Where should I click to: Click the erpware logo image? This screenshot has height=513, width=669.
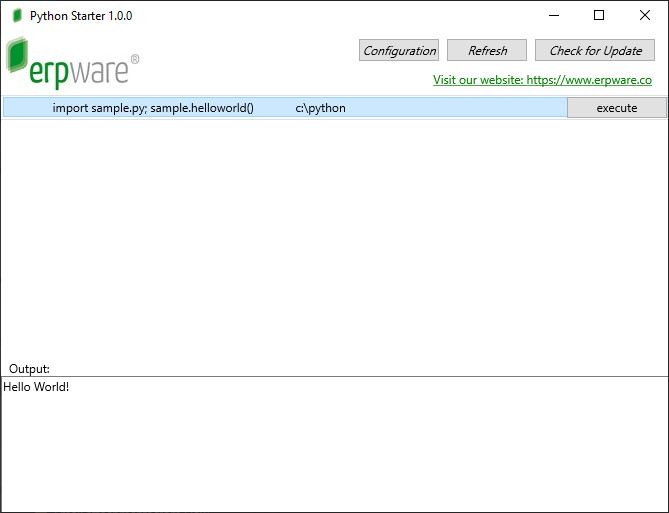[x=73, y=63]
